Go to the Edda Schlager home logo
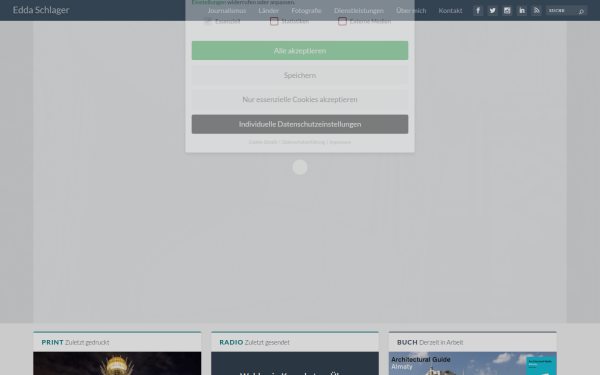This screenshot has width=600, height=375. [41, 10]
